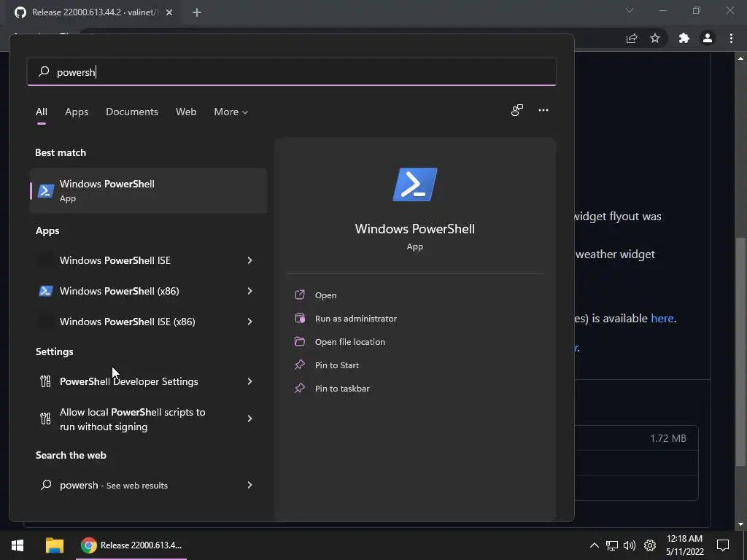The width and height of the screenshot is (747, 560).
Task: Click Pin to Start action
Action: [x=337, y=365]
